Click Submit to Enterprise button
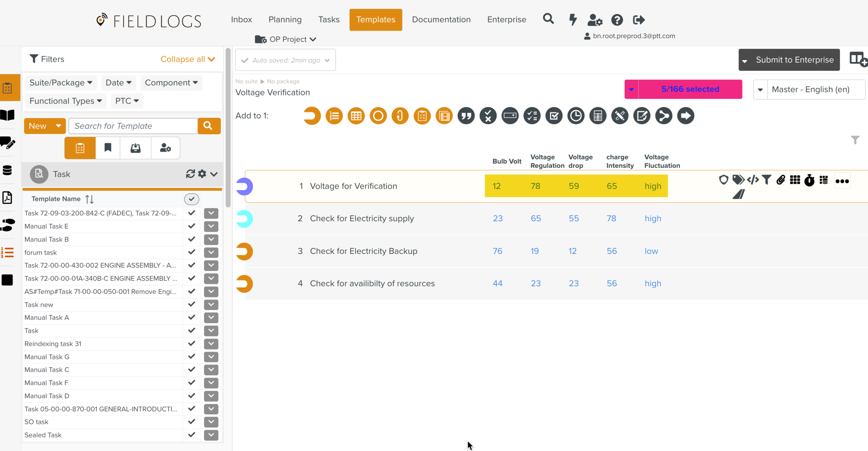Image resolution: width=868 pixels, height=451 pixels. tap(794, 60)
